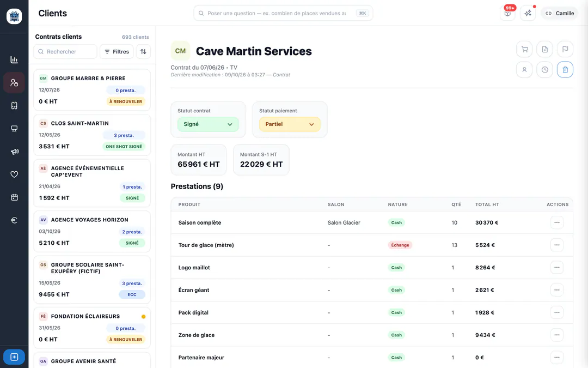
Task: Expand the Statut paiement Partiel dropdown
Action: coord(290,124)
